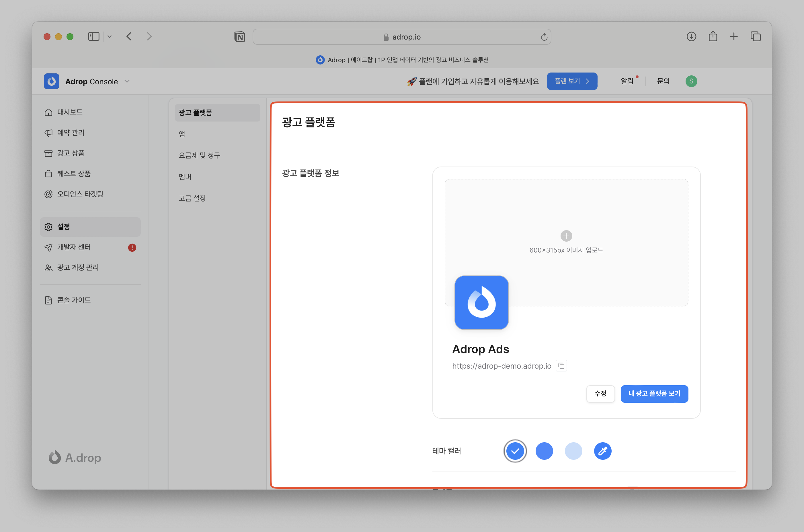Click the green S profile avatar
Viewport: 804px width, 532px height.
click(691, 81)
